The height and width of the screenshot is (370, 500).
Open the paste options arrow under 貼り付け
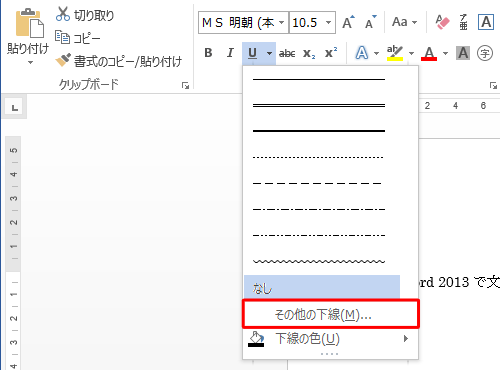pyautogui.click(x=30, y=62)
